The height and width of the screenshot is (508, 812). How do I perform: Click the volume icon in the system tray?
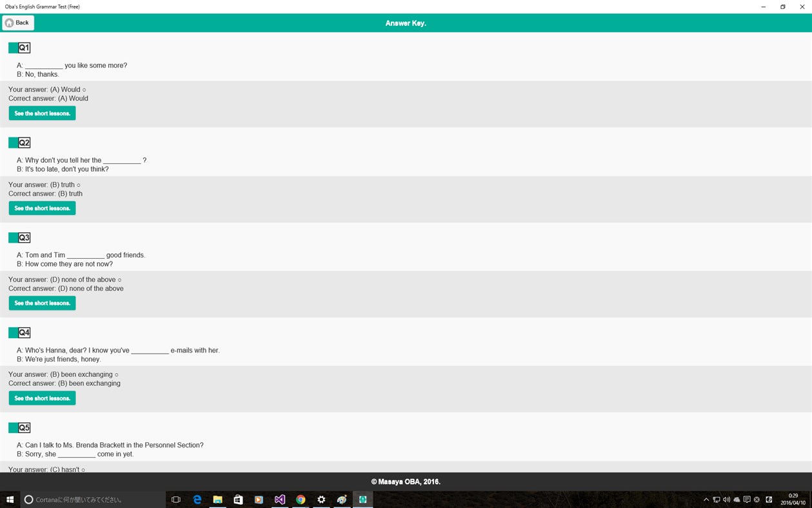[x=726, y=499]
